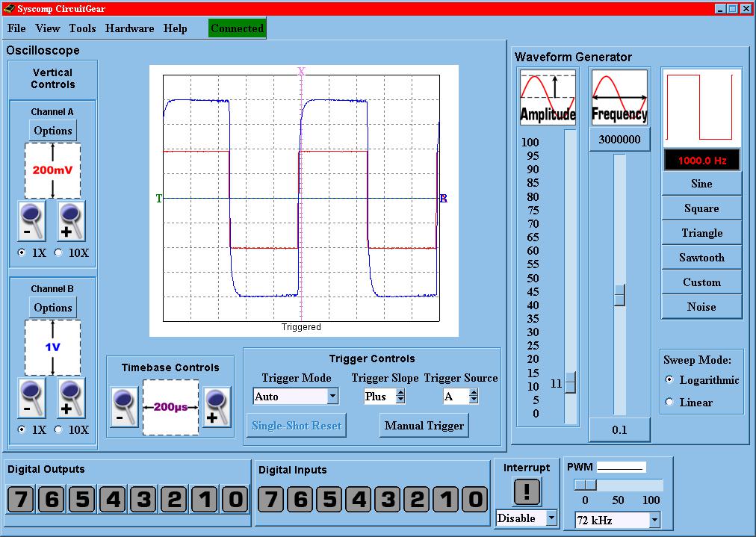Zoom out Channel B vertical scale

coord(31,398)
